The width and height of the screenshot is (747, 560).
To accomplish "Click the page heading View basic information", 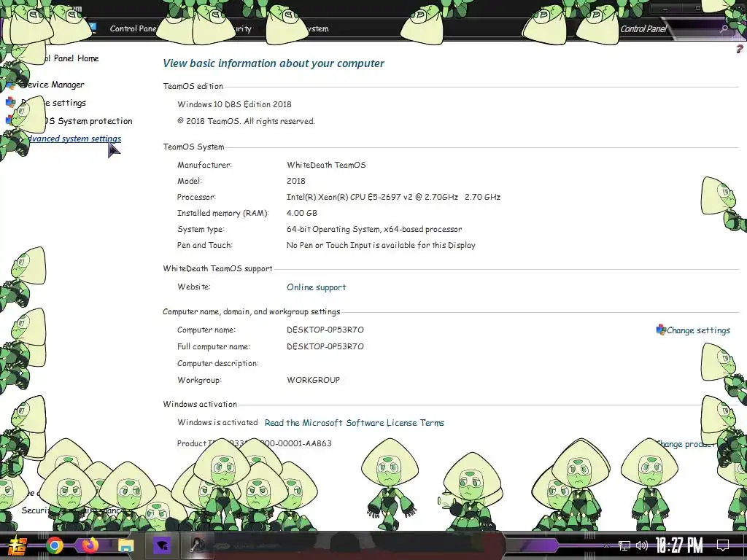I will 274,63.
